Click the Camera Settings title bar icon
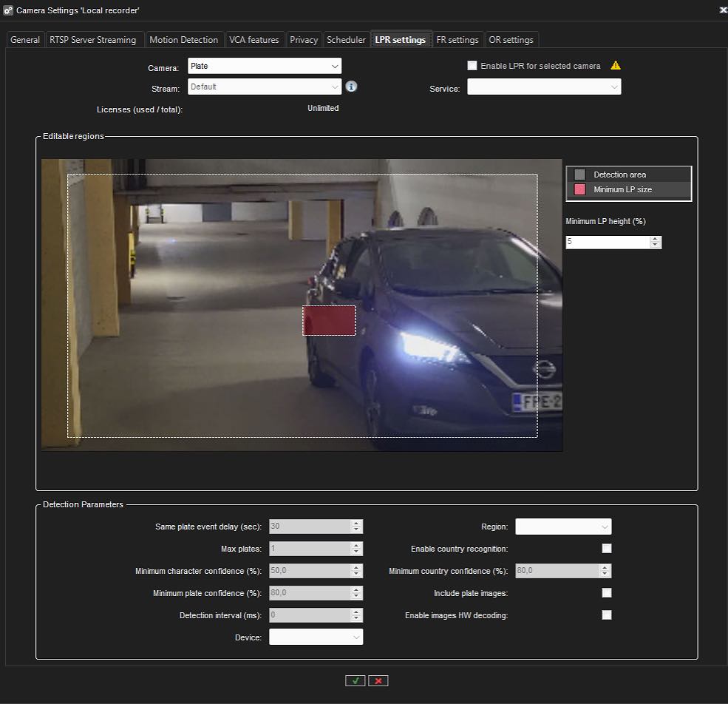 pyautogui.click(x=8, y=10)
